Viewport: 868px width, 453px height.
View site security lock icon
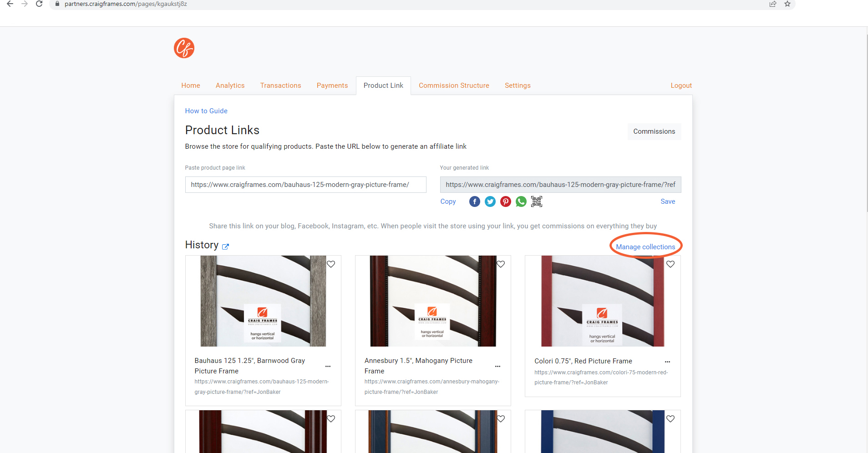[57, 4]
